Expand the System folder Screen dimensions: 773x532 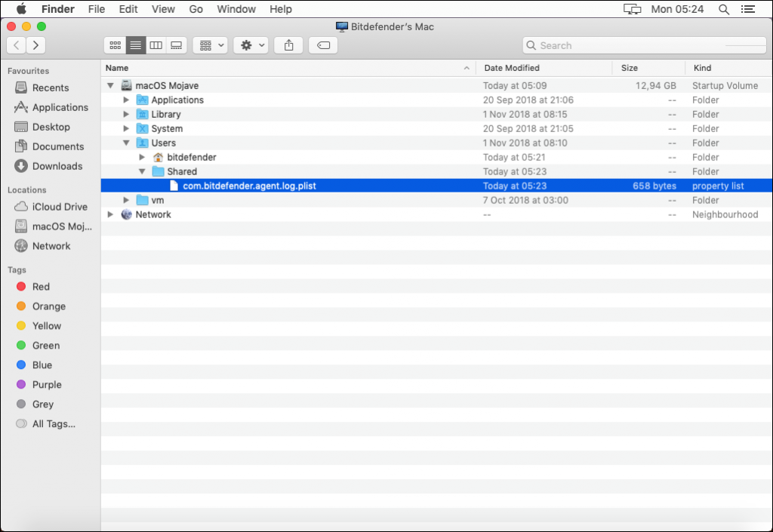(x=126, y=128)
